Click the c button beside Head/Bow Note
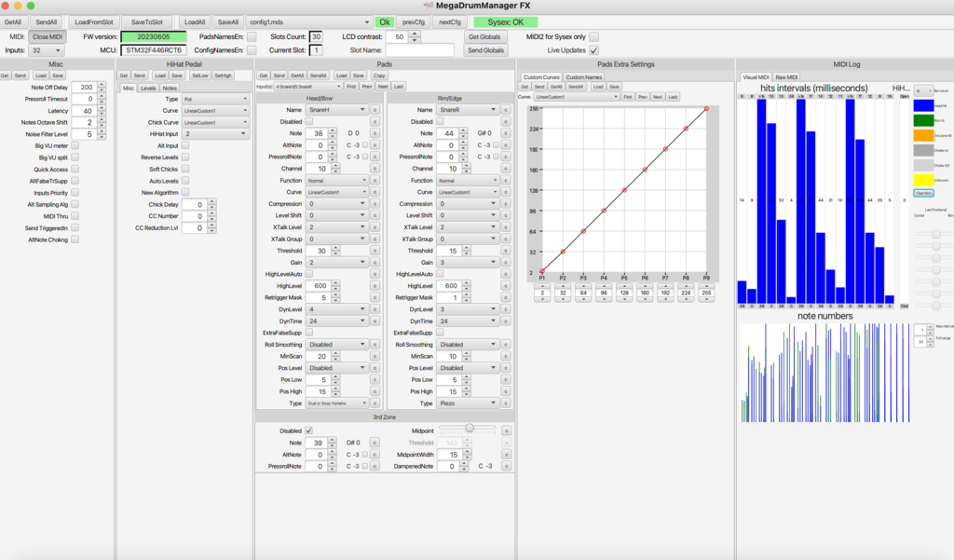This screenshot has height=560, width=954. 375,133
